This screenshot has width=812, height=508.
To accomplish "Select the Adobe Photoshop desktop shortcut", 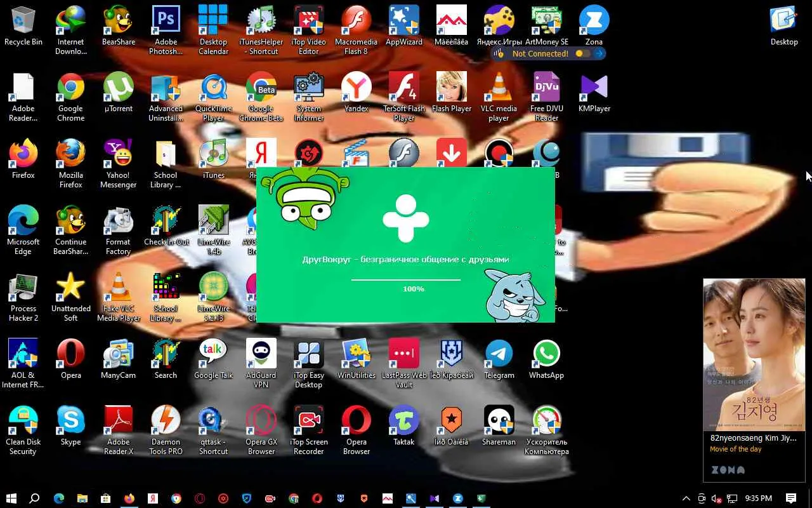I will [166, 30].
